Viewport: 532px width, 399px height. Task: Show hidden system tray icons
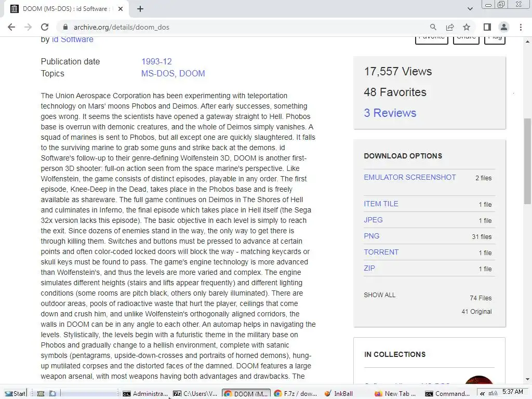(x=482, y=394)
